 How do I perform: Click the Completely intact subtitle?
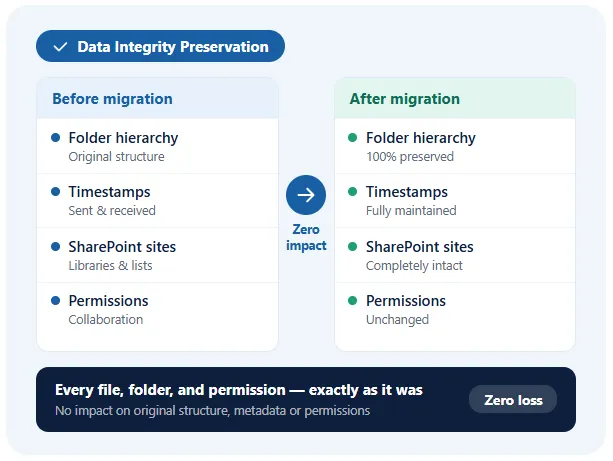pyautogui.click(x=414, y=266)
